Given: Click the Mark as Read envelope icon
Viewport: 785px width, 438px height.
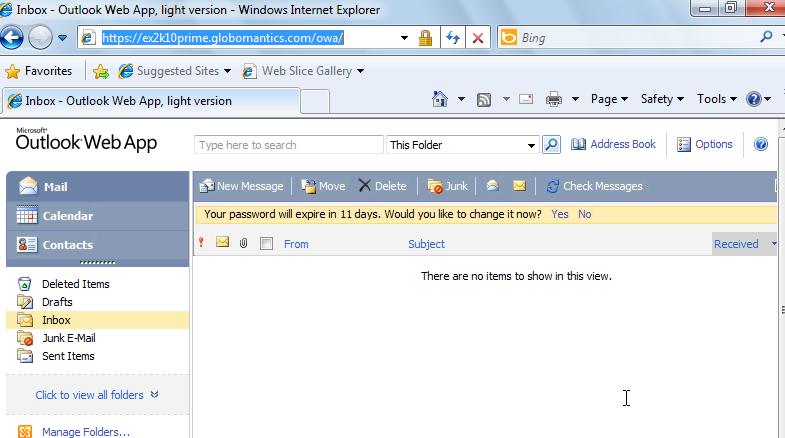Looking at the screenshot, I should pos(492,186).
